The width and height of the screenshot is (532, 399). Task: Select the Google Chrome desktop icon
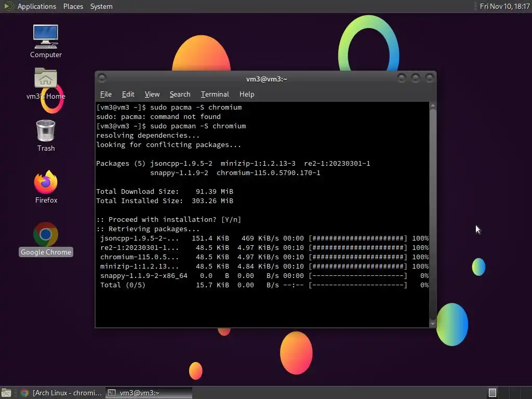pyautogui.click(x=46, y=239)
